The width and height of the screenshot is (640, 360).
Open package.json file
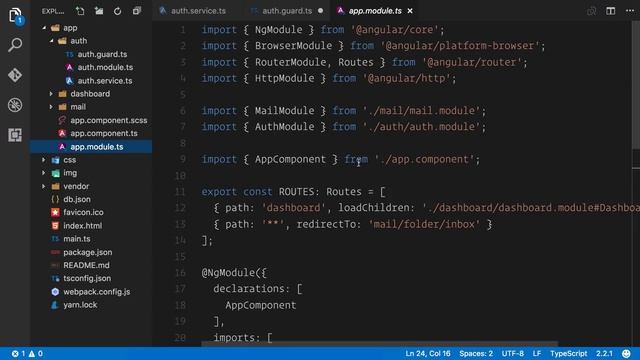point(87,252)
